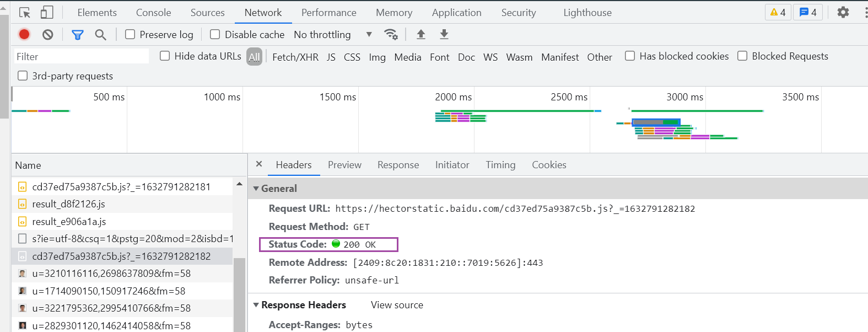
Task: Select the result_d8f2126.js file icon
Action: [22, 204]
